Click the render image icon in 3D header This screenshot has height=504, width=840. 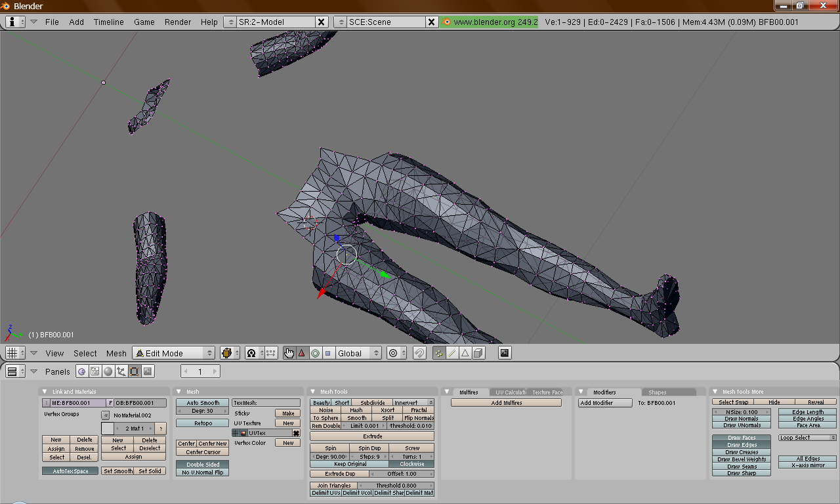504,353
